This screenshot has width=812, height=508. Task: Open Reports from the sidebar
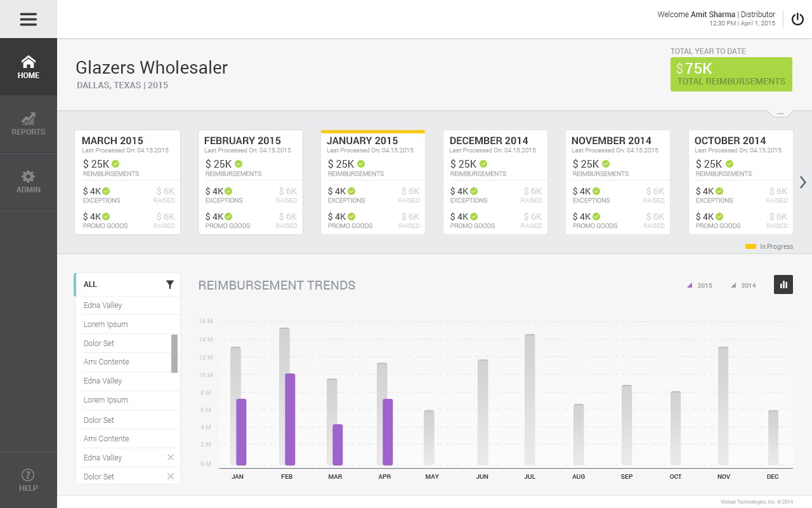click(29, 124)
